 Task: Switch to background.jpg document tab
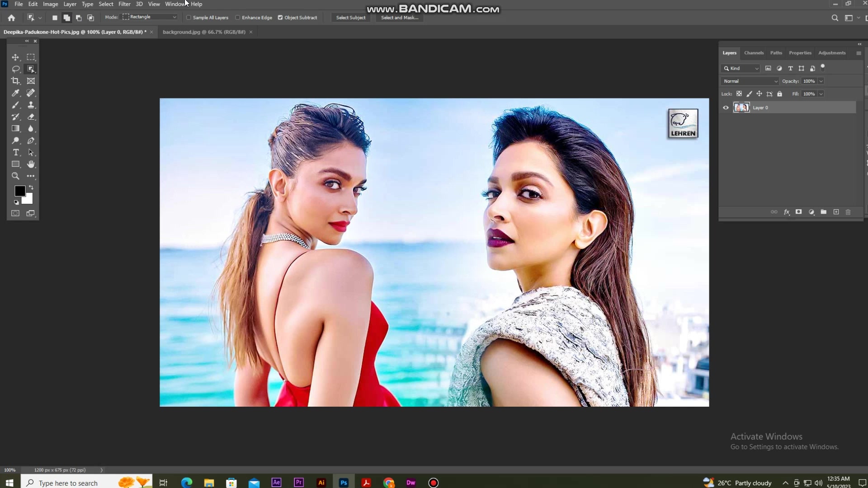[x=204, y=32]
